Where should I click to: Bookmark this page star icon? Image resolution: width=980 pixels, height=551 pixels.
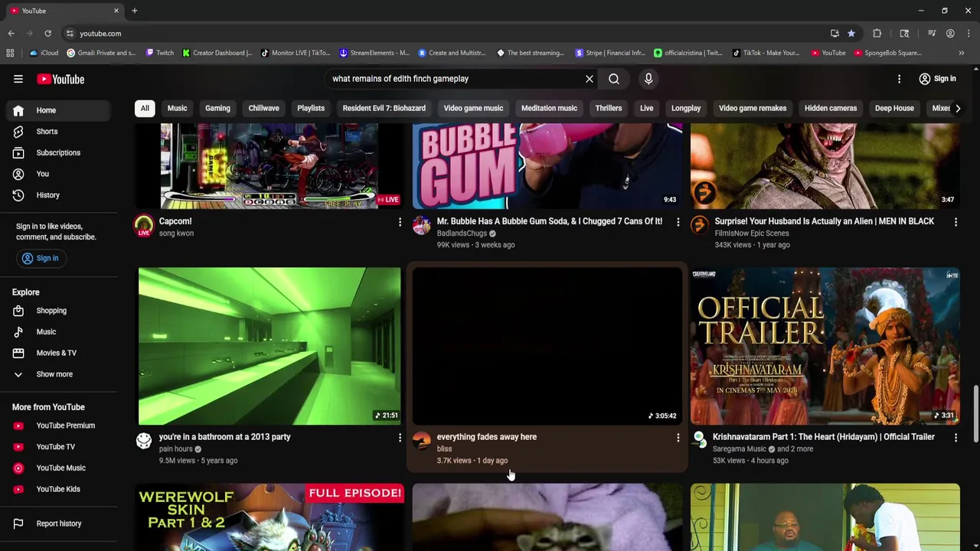pyautogui.click(x=851, y=34)
